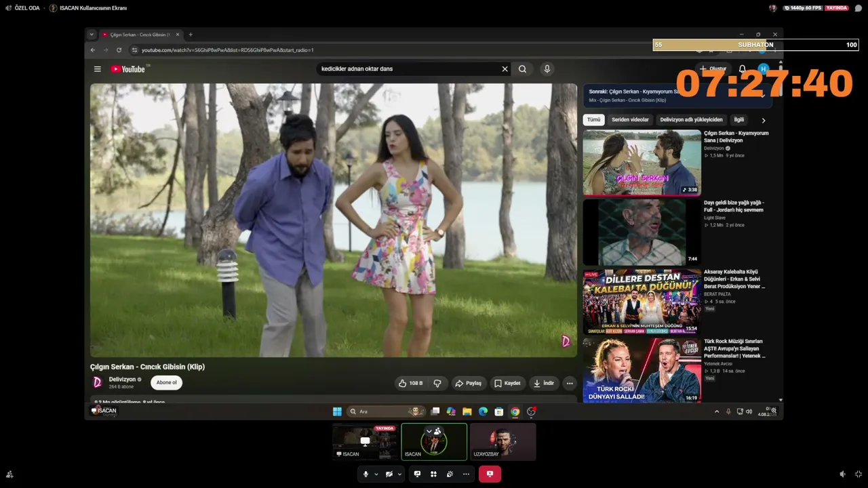Open File Explorer from the taskbar
The width and height of the screenshot is (868, 488).
pos(467,411)
